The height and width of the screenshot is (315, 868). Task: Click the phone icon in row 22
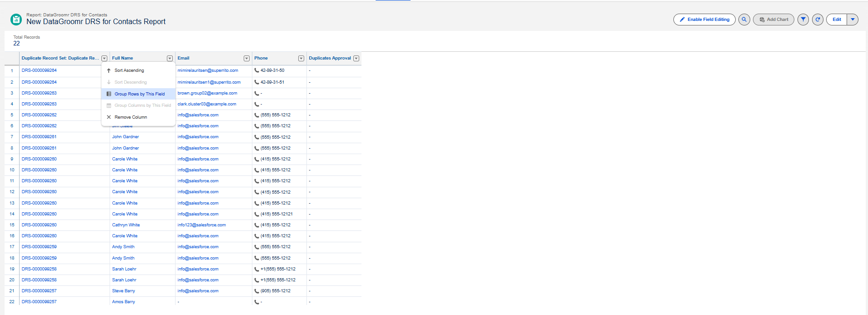point(257,302)
